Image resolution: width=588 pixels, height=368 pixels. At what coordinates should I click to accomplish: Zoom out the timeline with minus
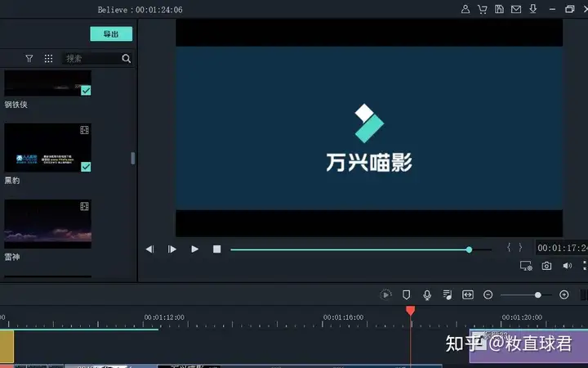tap(488, 294)
